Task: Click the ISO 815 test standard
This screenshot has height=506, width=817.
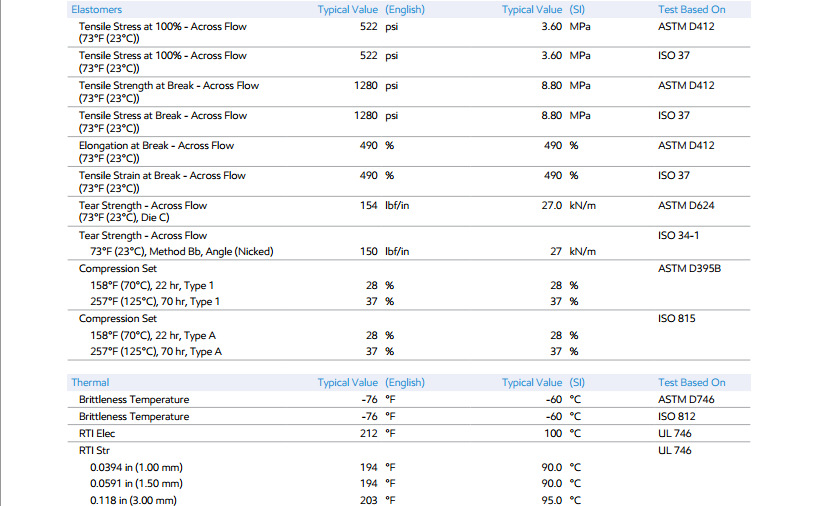Action: [x=676, y=318]
